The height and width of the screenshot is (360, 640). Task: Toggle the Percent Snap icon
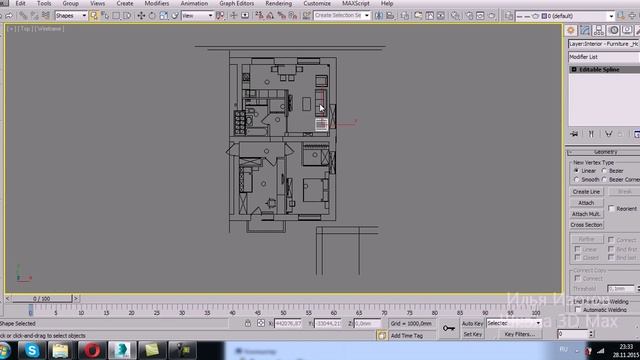(x=282, y=16)
